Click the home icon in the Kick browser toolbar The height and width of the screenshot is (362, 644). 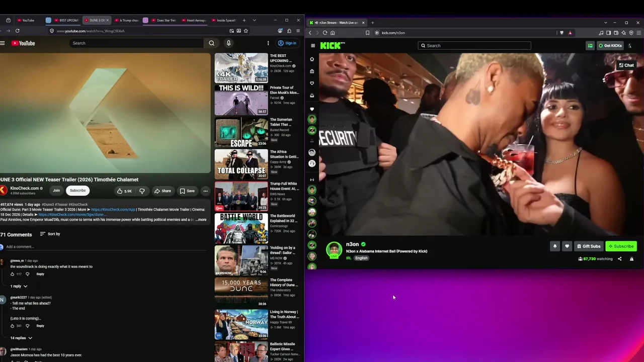(333, 33)
